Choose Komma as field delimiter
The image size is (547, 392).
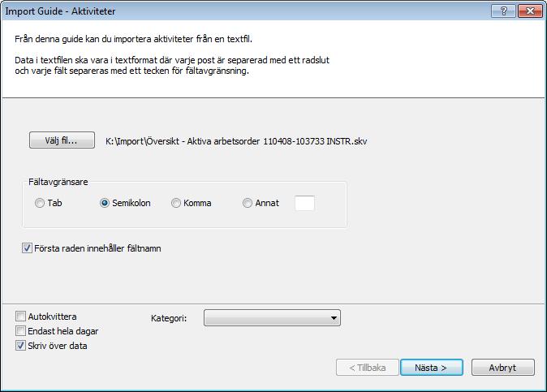[x=176, y=203]
